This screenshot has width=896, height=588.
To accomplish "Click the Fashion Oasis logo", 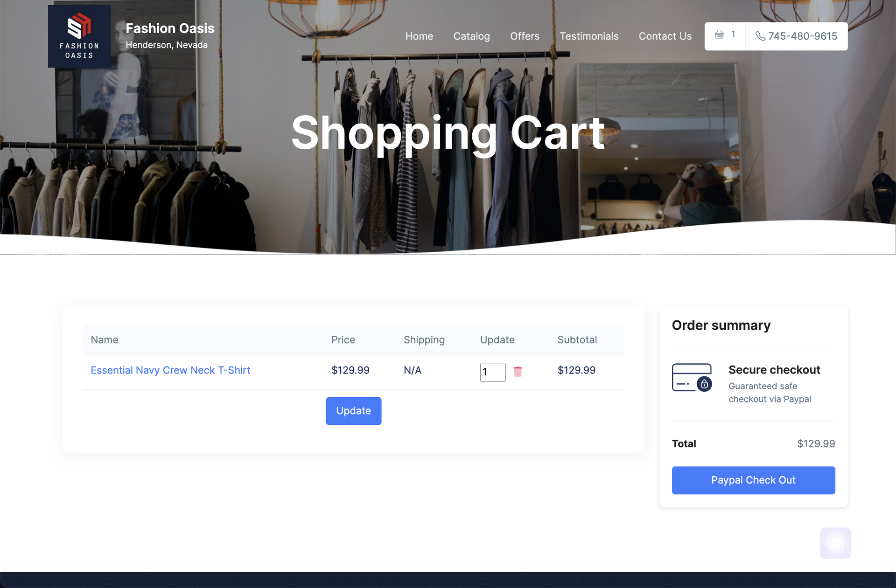I will (79, 36).
